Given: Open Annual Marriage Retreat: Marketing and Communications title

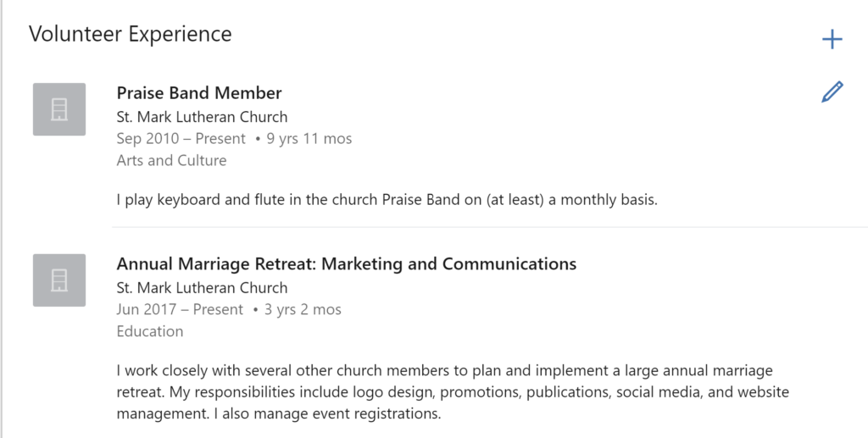Looking at the screenshot, I should pyautogui.click(x=347, y=263).
